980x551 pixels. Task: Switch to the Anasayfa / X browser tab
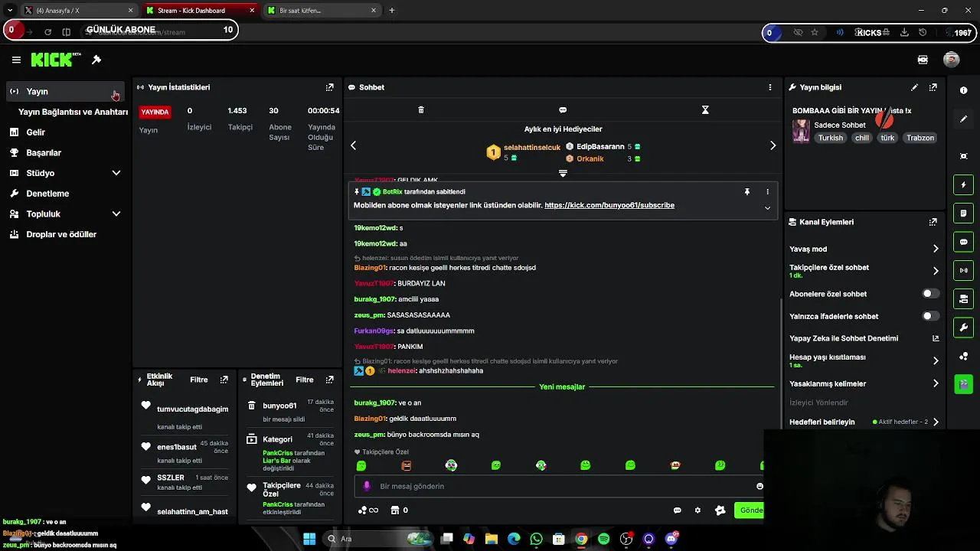click(x=78, y=11)
